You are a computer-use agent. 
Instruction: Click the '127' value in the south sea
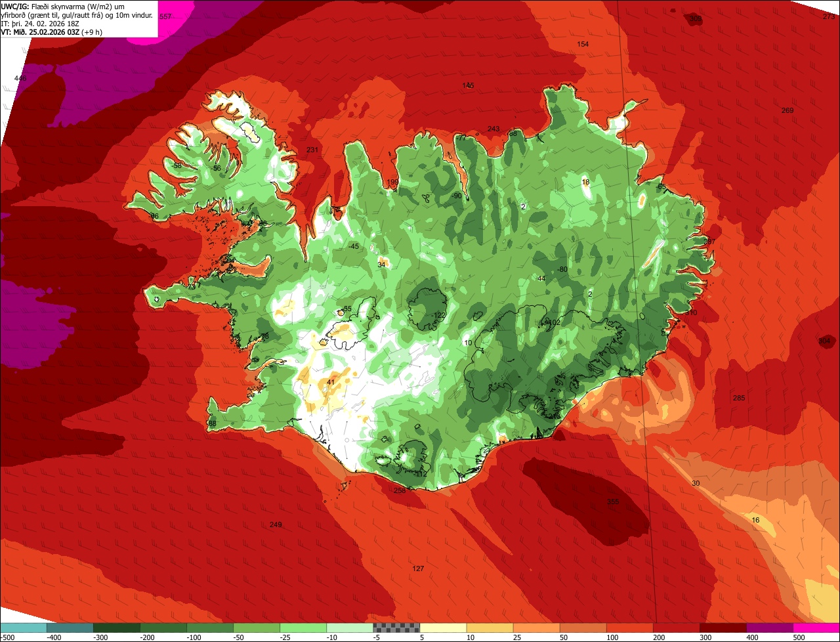[418, 568]
